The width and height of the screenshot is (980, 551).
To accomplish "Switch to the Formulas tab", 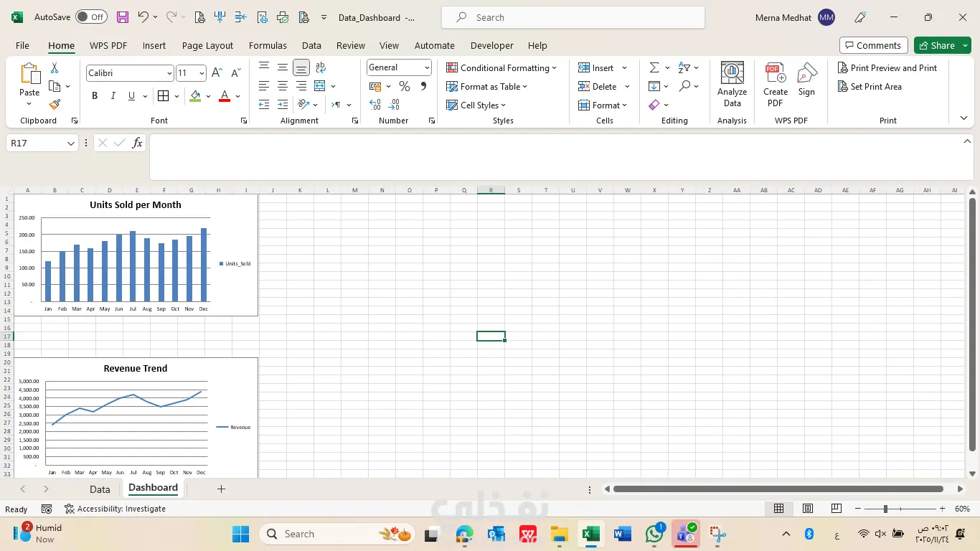I will coord(268,45).
